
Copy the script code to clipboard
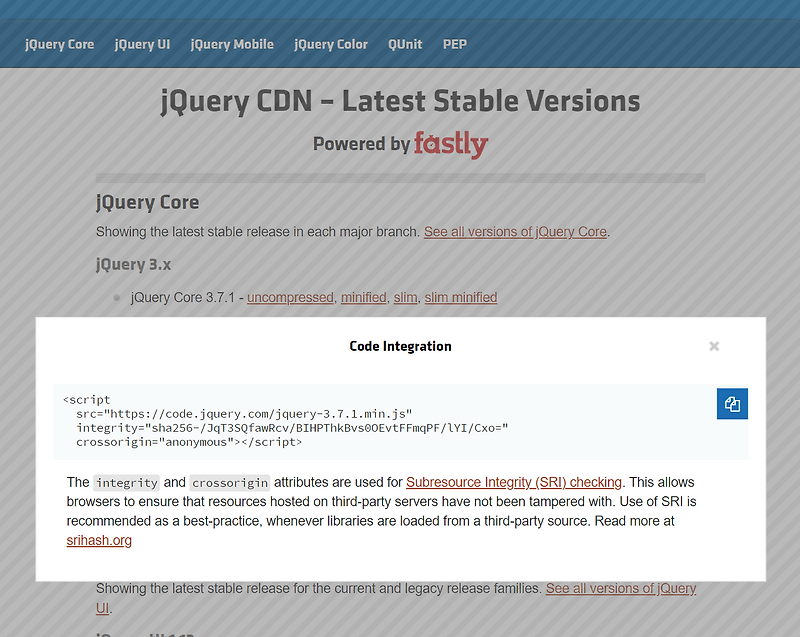(732, 404)
